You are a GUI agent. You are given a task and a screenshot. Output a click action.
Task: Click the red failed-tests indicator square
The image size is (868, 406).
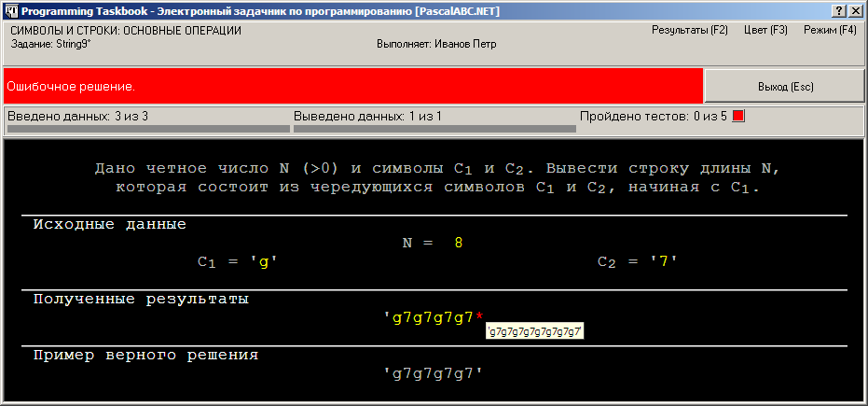[738, 117]
